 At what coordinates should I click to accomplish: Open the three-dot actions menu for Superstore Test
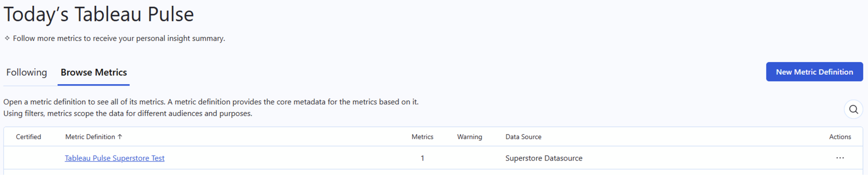[840, 158]
